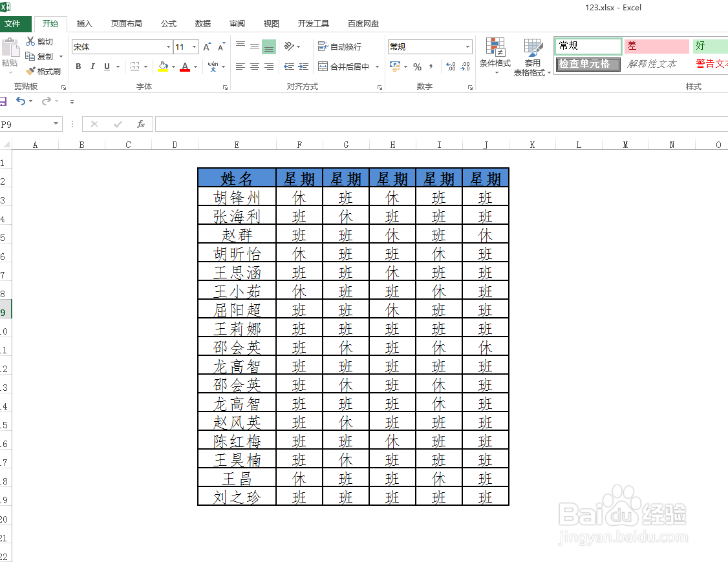Screen dimensions: 728x562
Task: Apply comma style separator
Action: click(431, 67)
